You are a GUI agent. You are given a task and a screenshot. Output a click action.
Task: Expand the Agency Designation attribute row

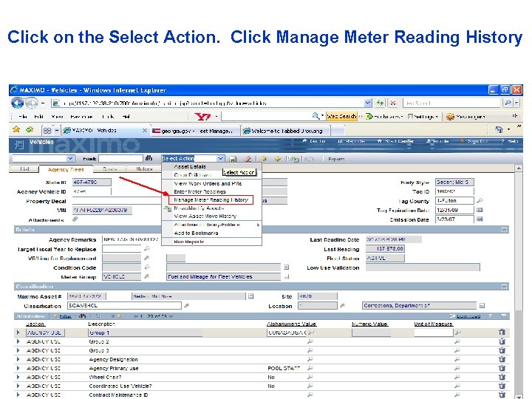pos(18,359)
